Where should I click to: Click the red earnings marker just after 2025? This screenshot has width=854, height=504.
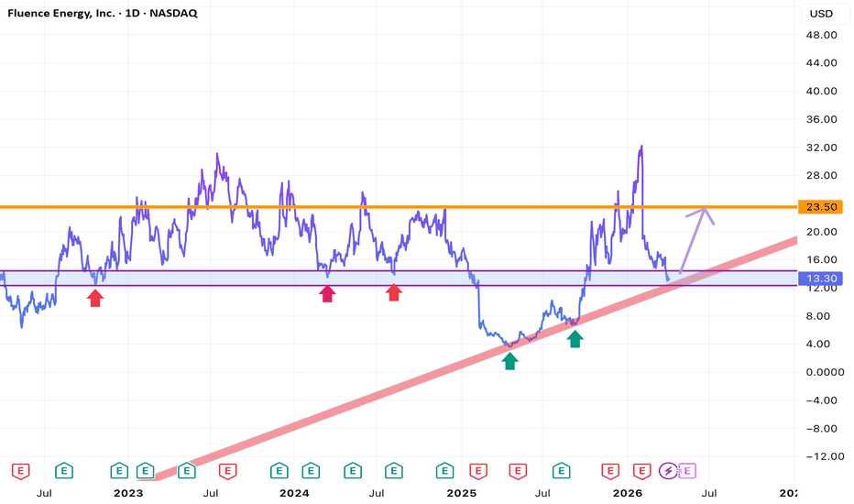(x=478, y=471)
